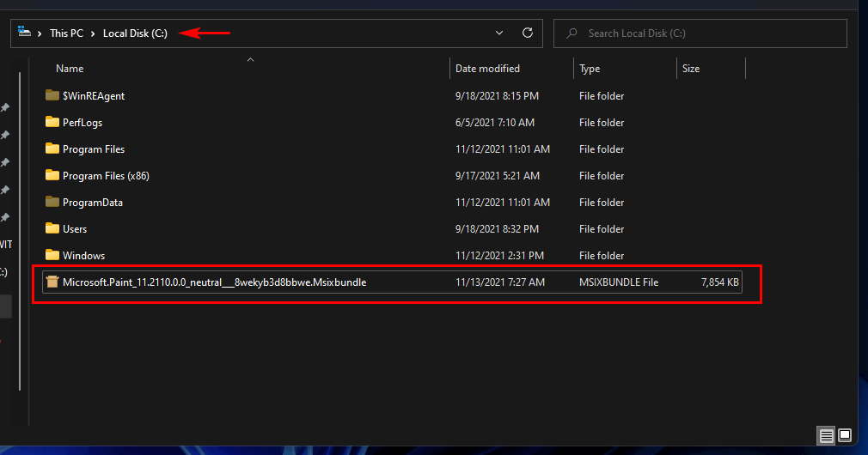Select the PerfLogs folder icon
This screenshot has height=455, width=868.
[52, 122]
